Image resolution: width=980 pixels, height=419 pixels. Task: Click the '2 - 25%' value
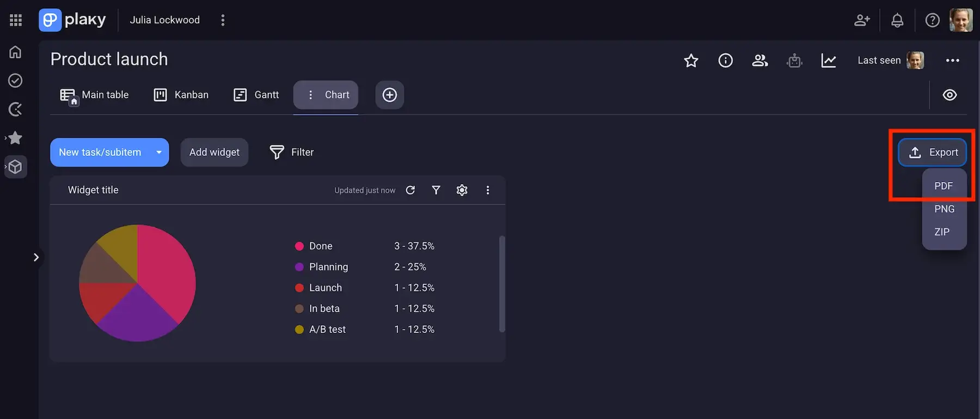click(410, 267)
